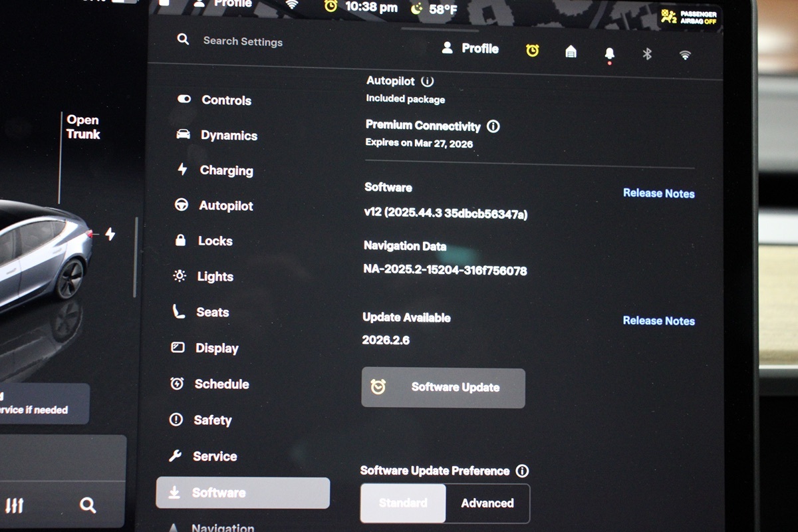The height and width of the screenshot is (532, 798).
Task: Show Premium Connectivity info icon
Action: point(493,126)
